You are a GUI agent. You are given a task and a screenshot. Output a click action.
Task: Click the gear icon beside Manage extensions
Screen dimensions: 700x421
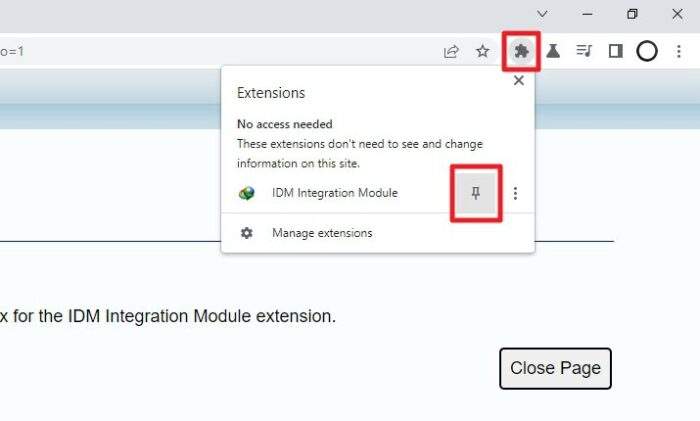246,233
